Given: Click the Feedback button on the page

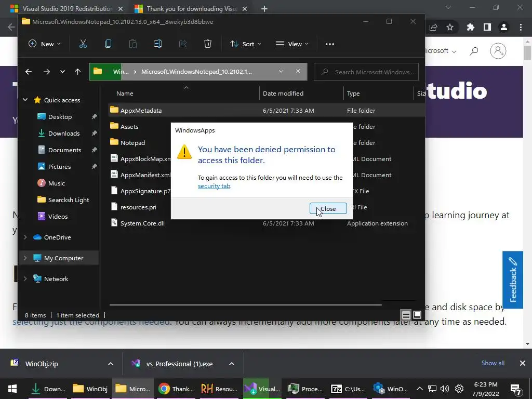Looking at the screenshot, I should click(513, 280).
